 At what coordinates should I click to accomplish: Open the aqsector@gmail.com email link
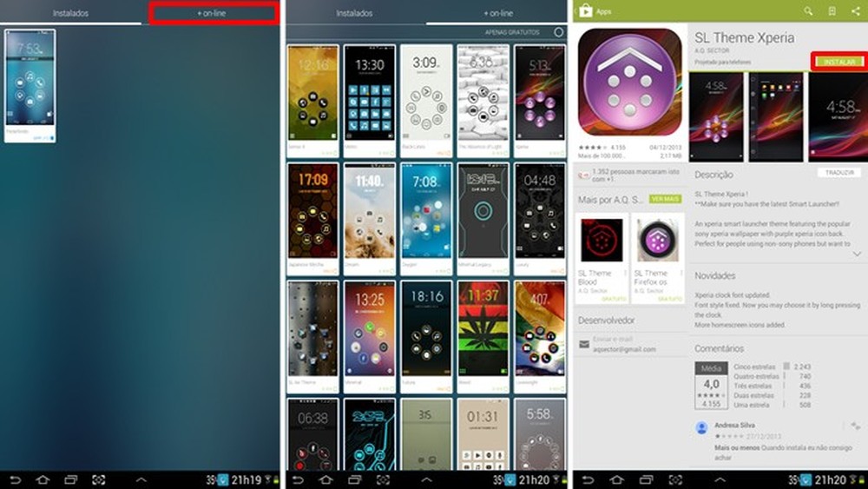(x=624, y=349)
